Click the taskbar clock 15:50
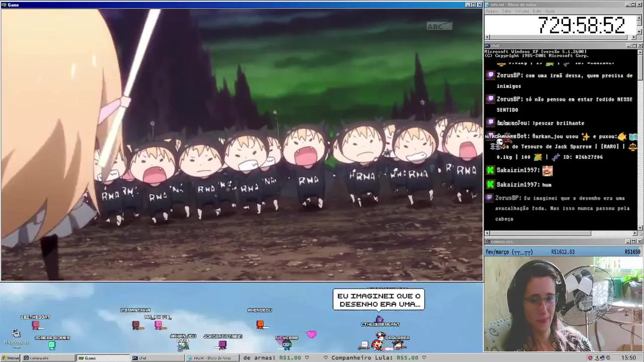The image size is (644, 362). pos(628,358)
